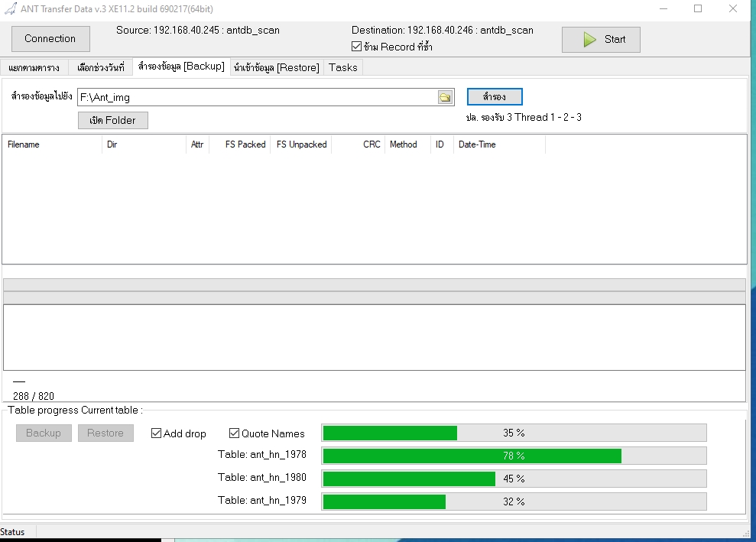Go to the Tasks tab
The width and height of the screenshot is (756, 542).
[x=342, y=67]
